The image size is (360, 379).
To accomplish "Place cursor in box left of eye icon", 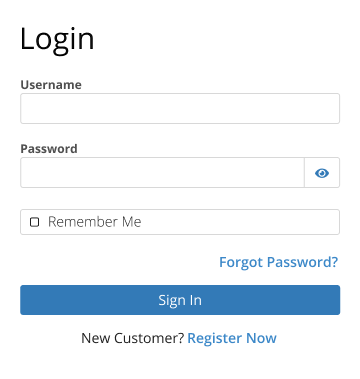I will tap(162, 173).
